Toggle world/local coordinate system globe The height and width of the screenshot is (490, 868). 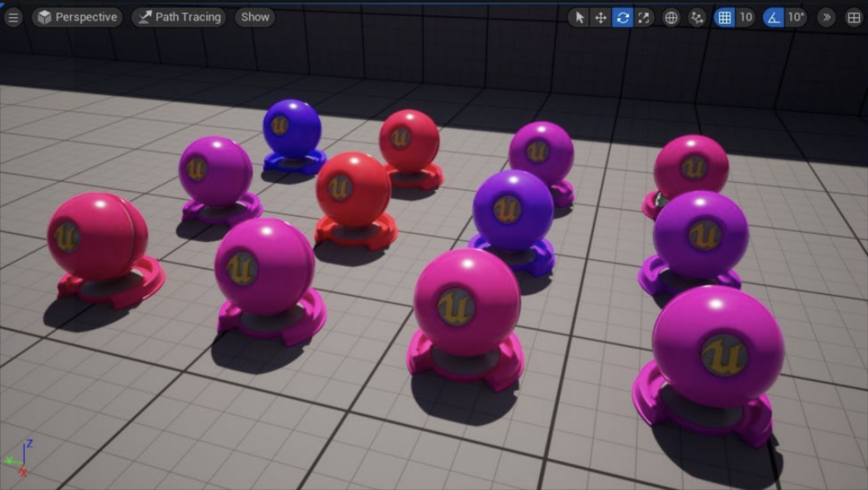coord(671,18)
